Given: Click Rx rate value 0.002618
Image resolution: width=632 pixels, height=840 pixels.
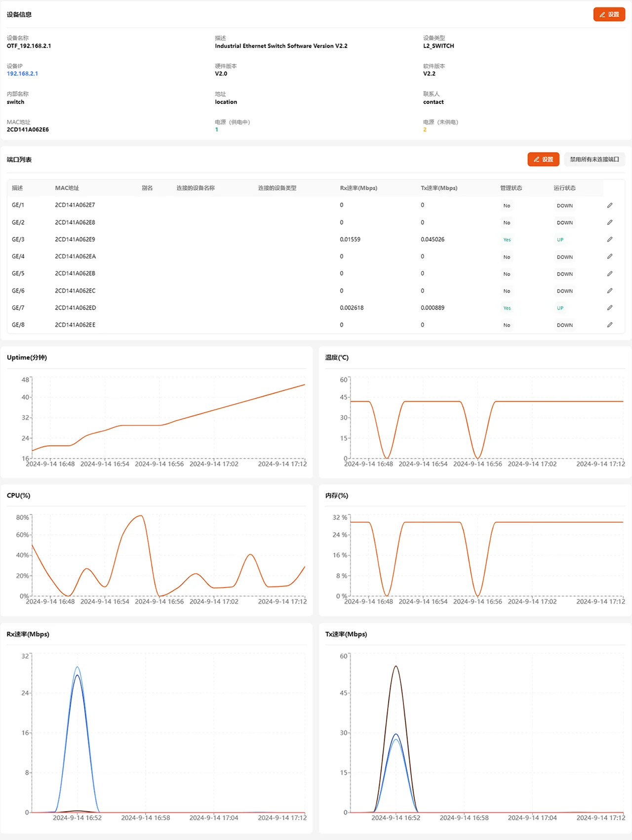Looking at the screenshot, I should click(352, 307).
